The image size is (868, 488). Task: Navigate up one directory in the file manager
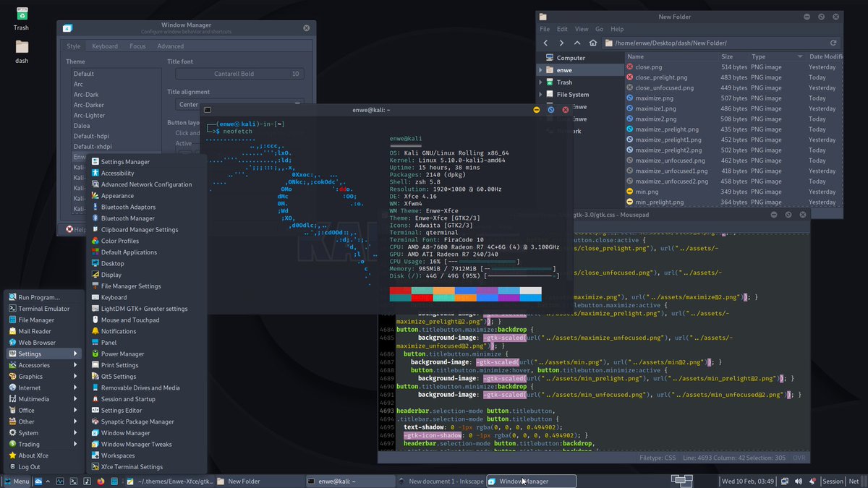coord(576,43)
